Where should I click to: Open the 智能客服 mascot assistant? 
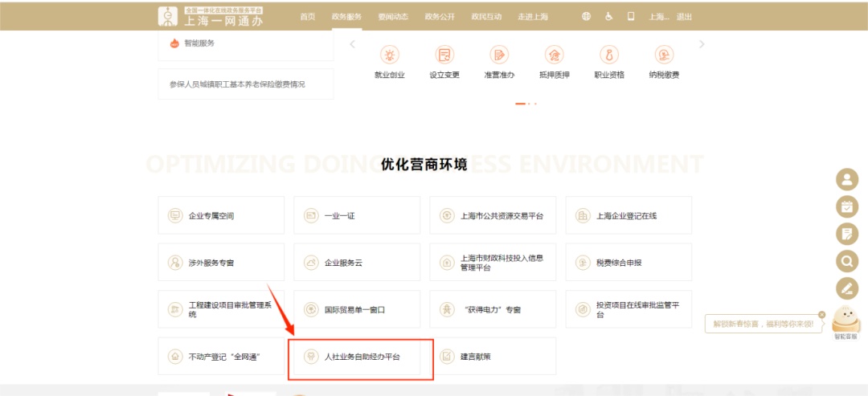pos(845,323)
